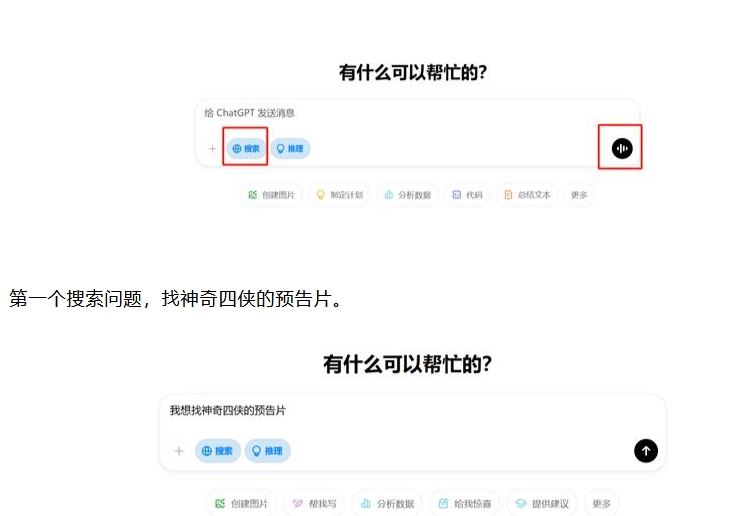Toggle 推理 in the lower ChatGPT box
Screen dimensions: 735x516
(x=268, y=451)
